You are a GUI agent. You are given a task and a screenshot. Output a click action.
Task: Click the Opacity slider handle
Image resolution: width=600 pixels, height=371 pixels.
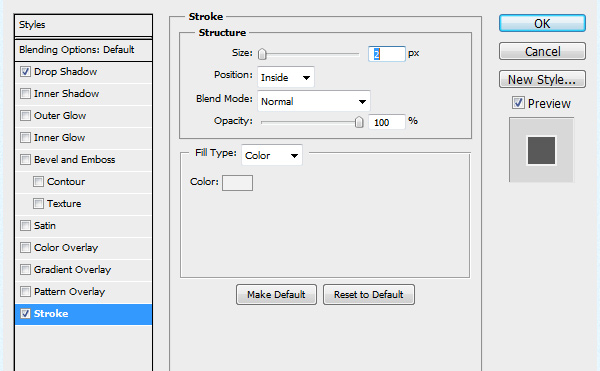click(359, 122)
